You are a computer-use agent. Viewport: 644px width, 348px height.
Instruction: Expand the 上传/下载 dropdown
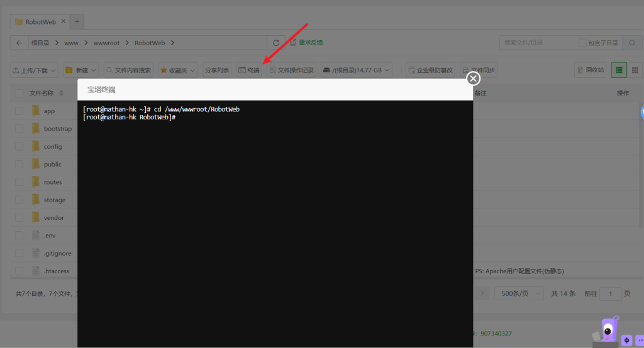point(35,70)
